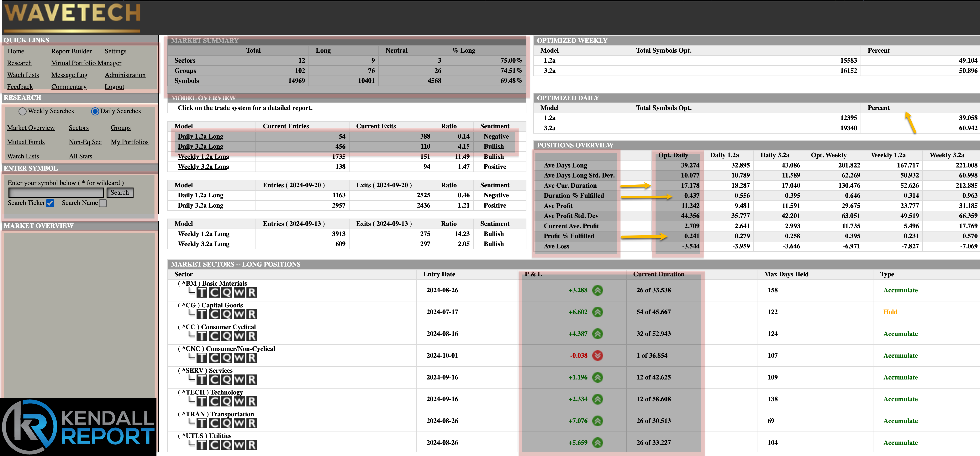
Task: Select the Daily Searches radio button
Action: tap(95, 111)
